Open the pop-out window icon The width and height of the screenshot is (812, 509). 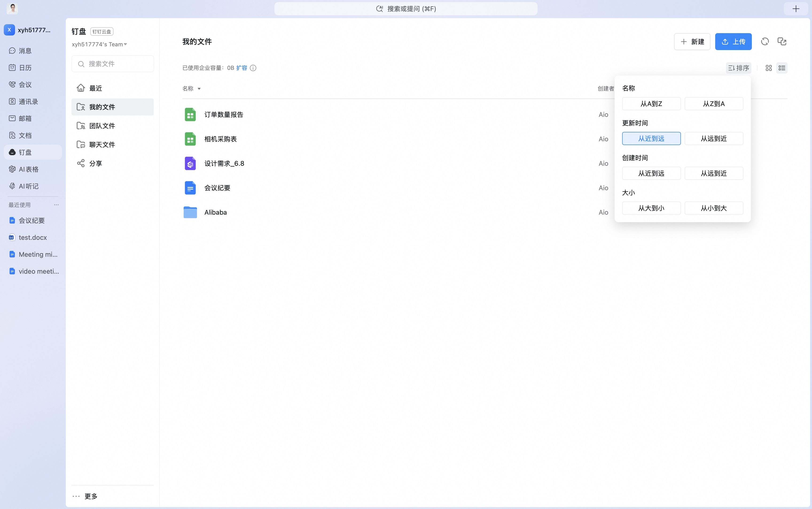point(782,41)
